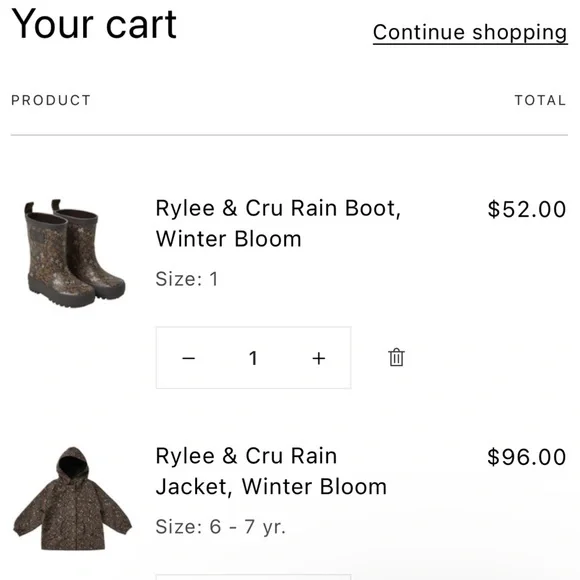Click the TOTAL column header
Image resolution: width=580 pixels, height=580 pixels.
click(540, 100)
